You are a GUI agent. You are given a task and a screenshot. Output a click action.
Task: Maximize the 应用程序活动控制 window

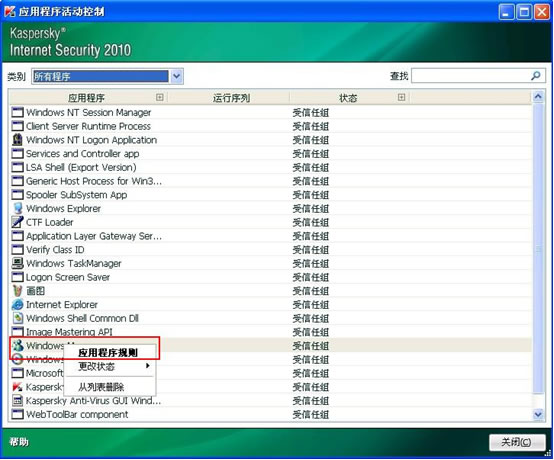[x=524, y=12]
